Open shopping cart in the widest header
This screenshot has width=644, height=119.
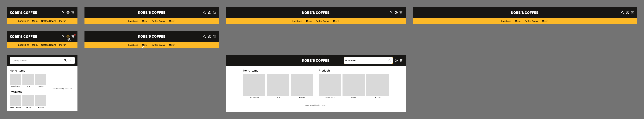pos(632,12)
